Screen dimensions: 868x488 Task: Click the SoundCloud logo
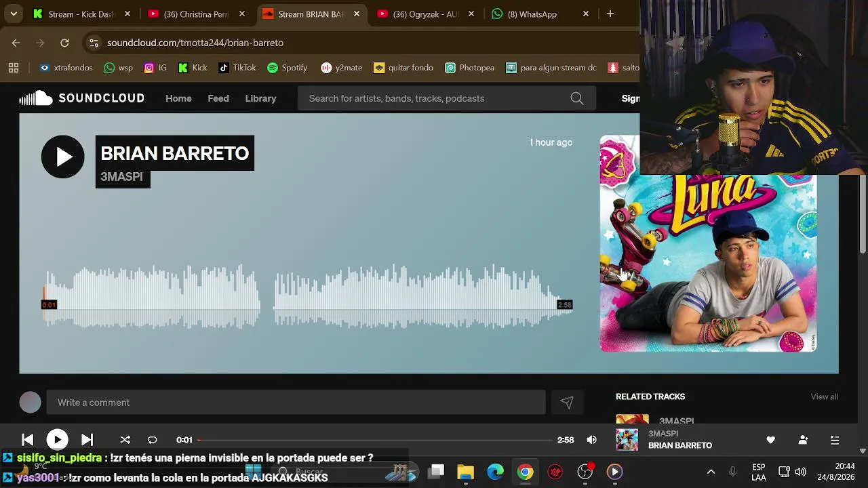click(81, 98)
